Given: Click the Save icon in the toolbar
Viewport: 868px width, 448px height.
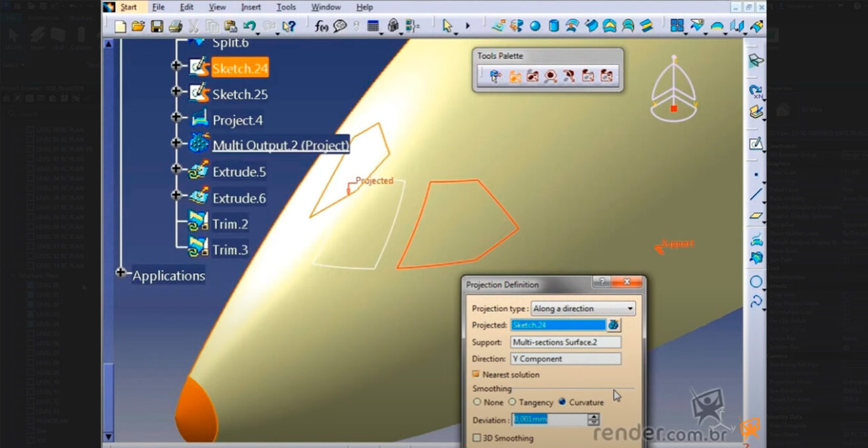Looking at the screenshot, I should click(157, 26).
